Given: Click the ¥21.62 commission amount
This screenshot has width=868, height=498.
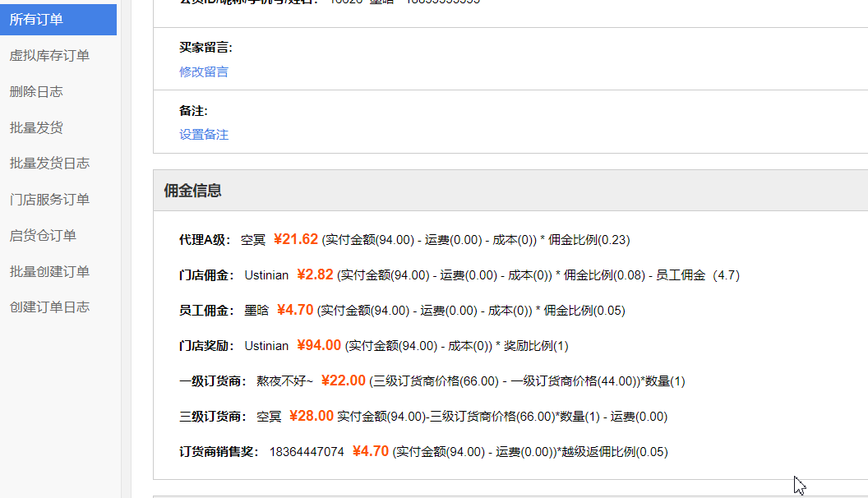Looking at the screenshot, I should [297, 240].
